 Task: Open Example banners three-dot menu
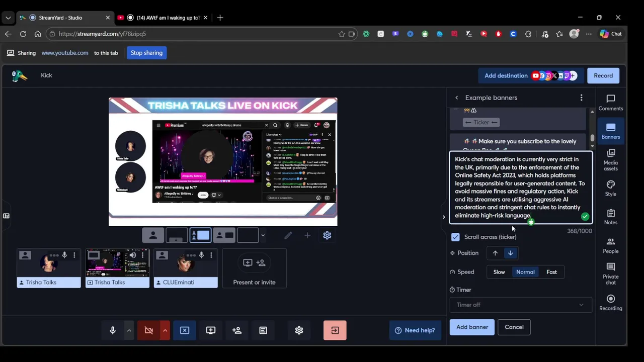tap(581, 98)
